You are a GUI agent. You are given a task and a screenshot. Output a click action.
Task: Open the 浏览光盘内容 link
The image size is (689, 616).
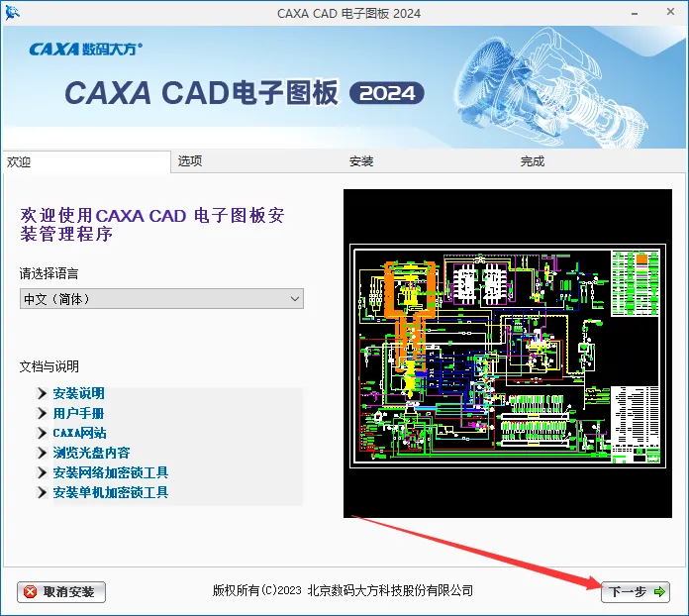91,453
